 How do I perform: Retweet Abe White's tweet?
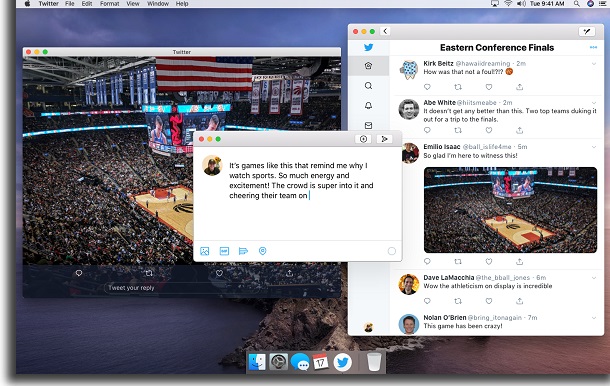pos(458,130)
